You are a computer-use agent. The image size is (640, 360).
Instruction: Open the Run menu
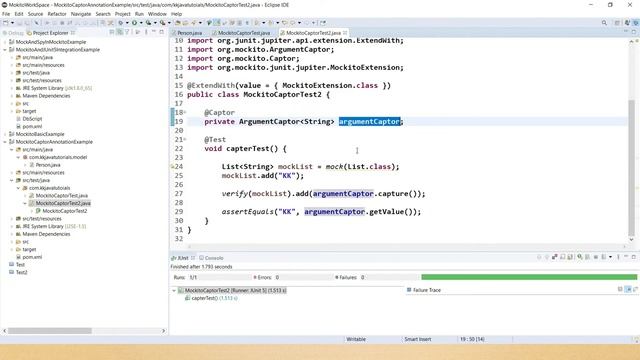[x=139, y=14]
